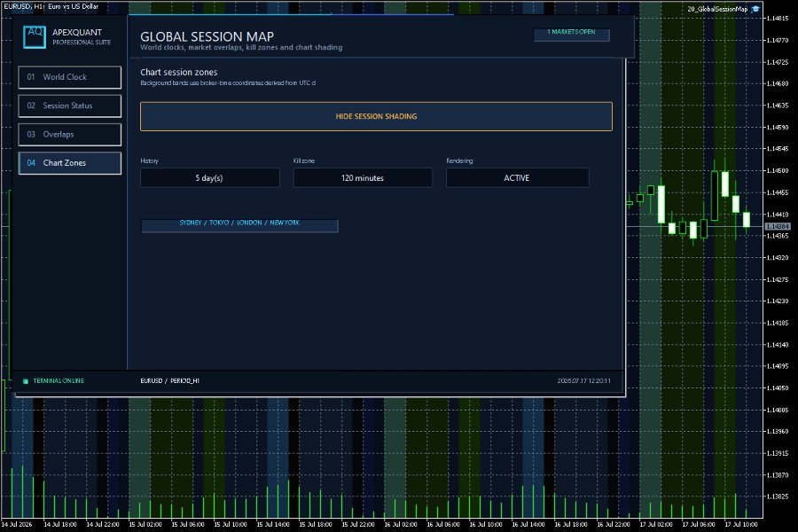Switch to the Session Status tab
This screenshot has height=532, width=798.
tap(70, 106)
